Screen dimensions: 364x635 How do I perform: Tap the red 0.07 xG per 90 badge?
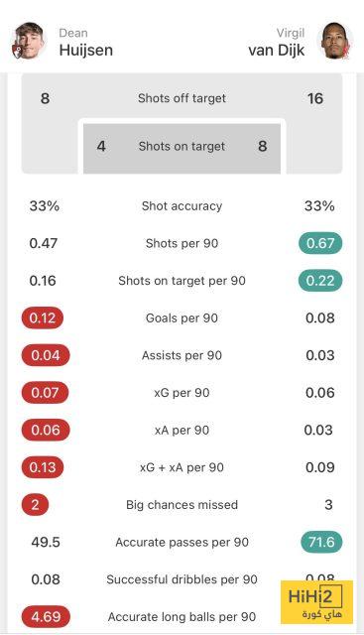[x=46, y=393]
